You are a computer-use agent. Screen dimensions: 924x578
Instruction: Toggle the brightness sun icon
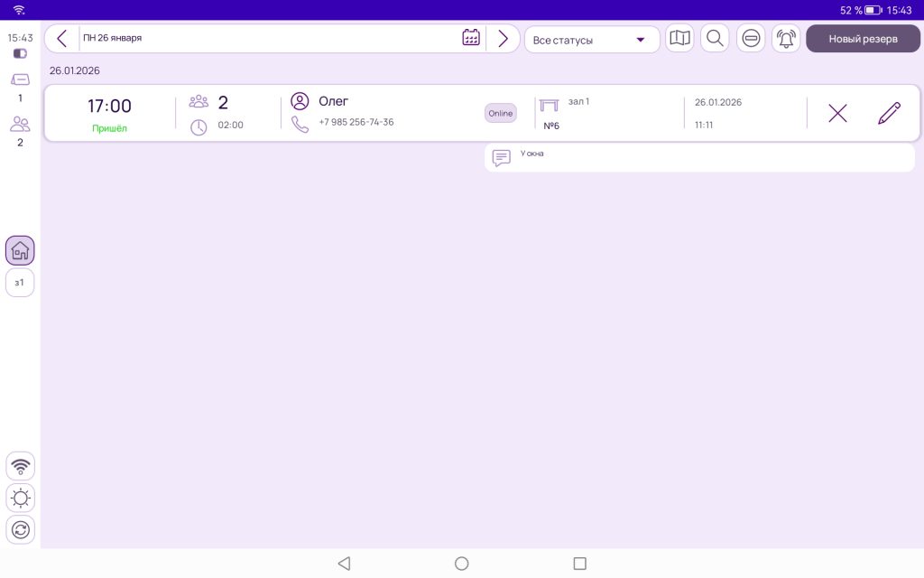click(x=20, y=498)
